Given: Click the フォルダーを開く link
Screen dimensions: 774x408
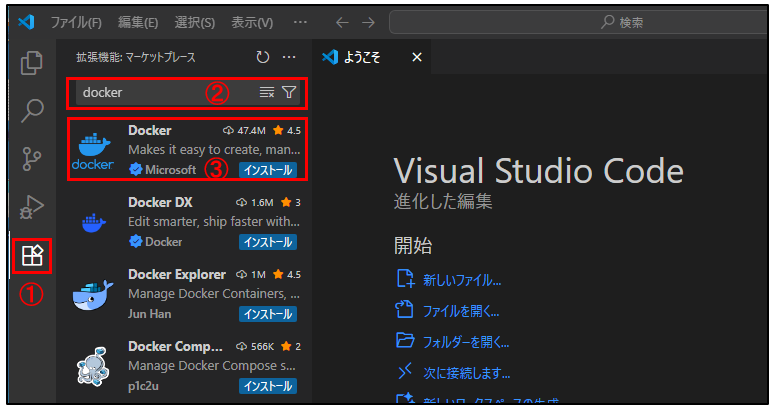Looking at the screenshot, I should 467,341.
